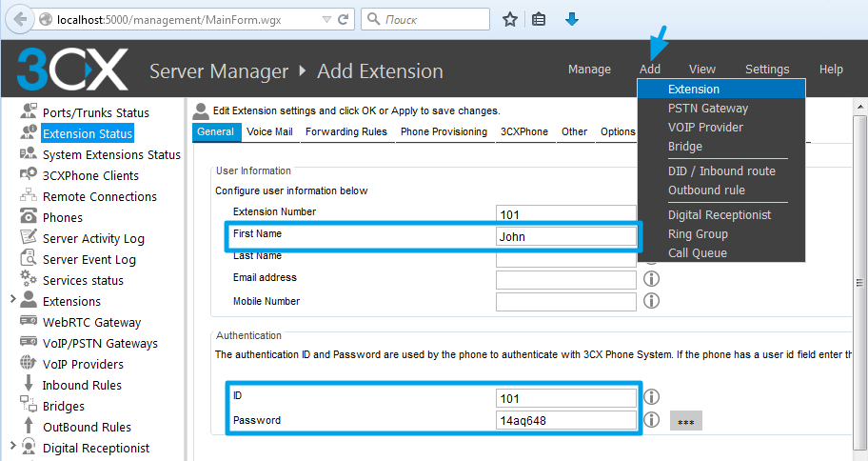Click the Remote Connections network icon
868x461 pixels.
click(x=28, y=196)
